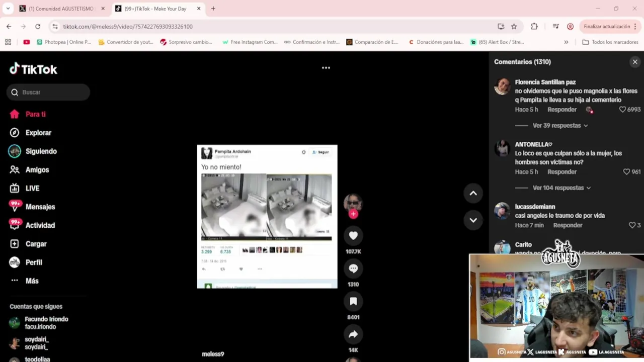Image resolution: width=644 pixels, height=362 pixels.
Task: Open the Chrome profile icon
Action: pos(570,27)
